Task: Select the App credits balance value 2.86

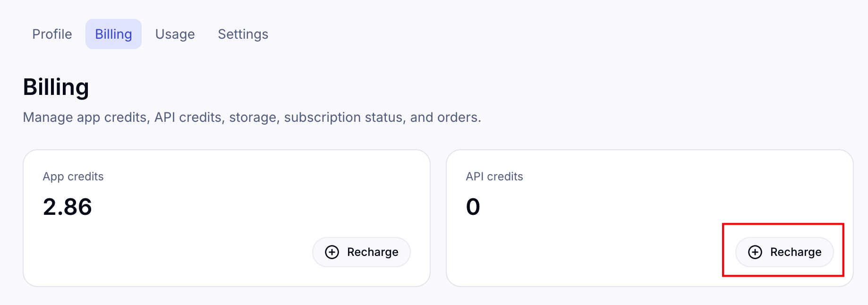Action: (x=68, y=206)
